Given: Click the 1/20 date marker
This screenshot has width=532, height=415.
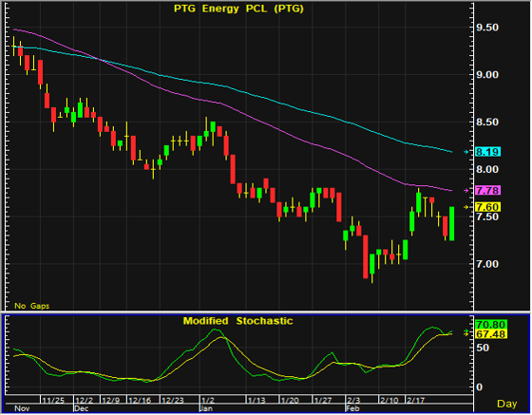Looking at the screenshot, I should coord(290,400).
